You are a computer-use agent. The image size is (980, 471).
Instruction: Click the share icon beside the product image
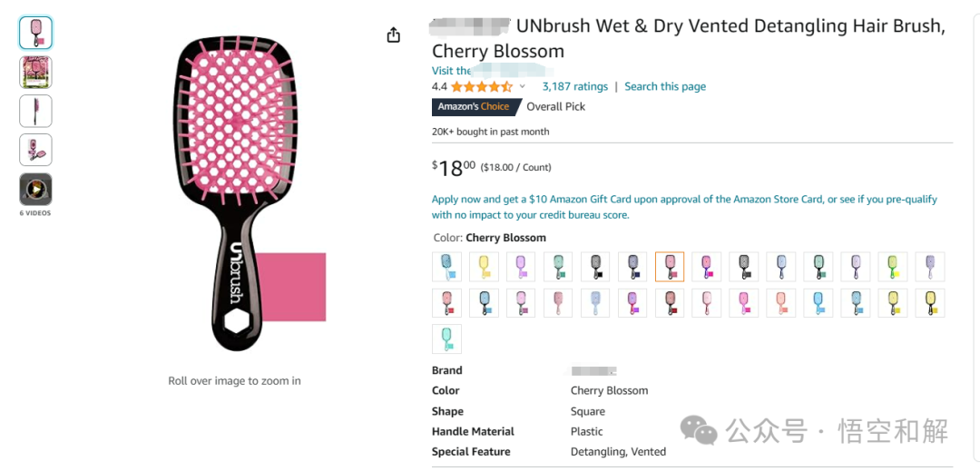point(393,35)
